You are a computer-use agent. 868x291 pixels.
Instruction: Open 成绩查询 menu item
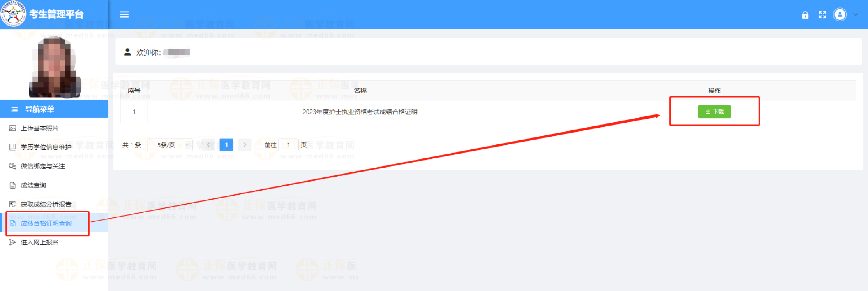coord(33,185)
